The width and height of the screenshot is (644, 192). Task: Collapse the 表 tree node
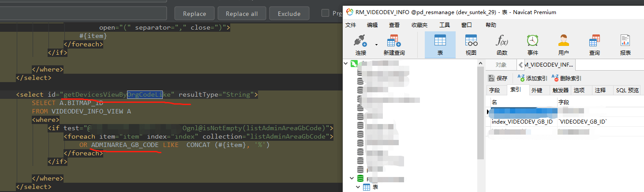pyautogui.click(x=357, y=187)
